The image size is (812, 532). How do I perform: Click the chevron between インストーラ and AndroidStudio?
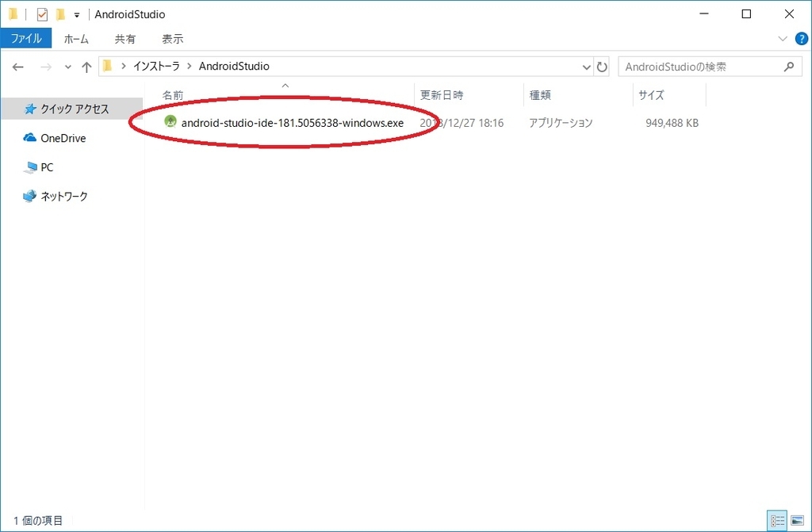[x=189, y=67]
